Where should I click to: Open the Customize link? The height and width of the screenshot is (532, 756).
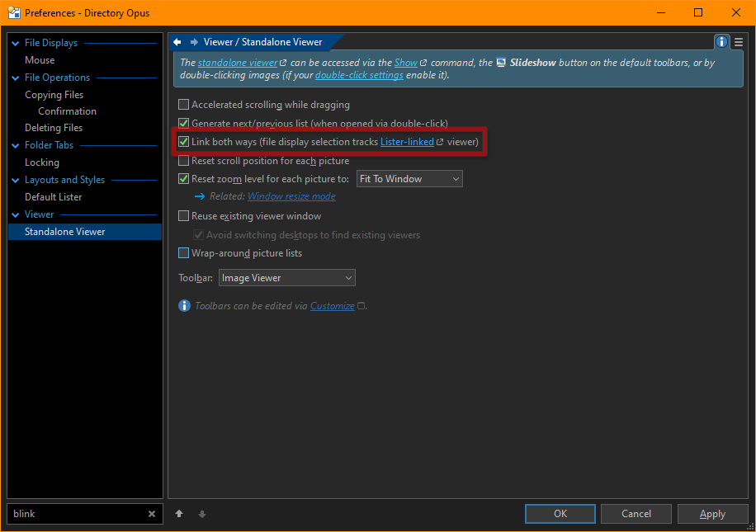coord(333,306)
